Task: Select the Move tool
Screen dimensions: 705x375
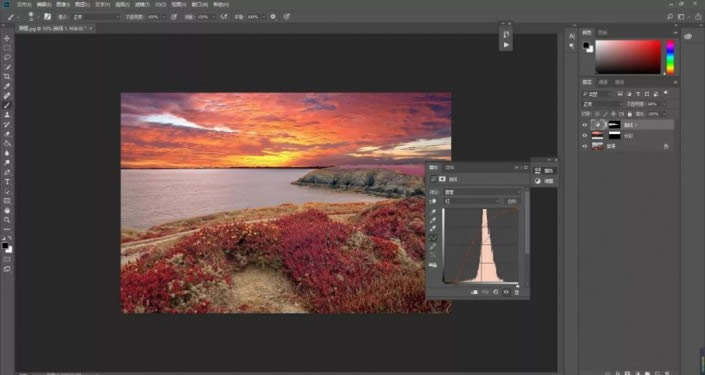Action: click(7, 38)
